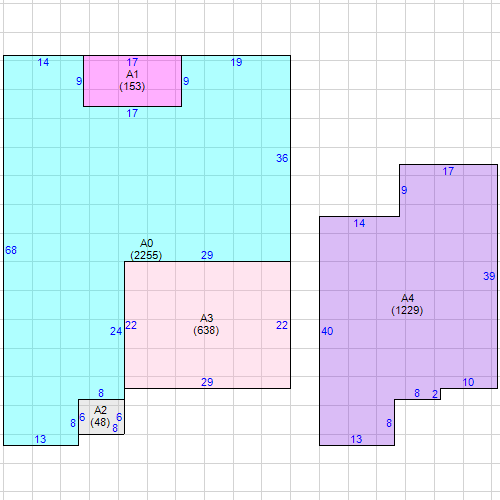Click the 9 dimension right of A1
The width and height of the screenshot is (500, 500).
186,81
